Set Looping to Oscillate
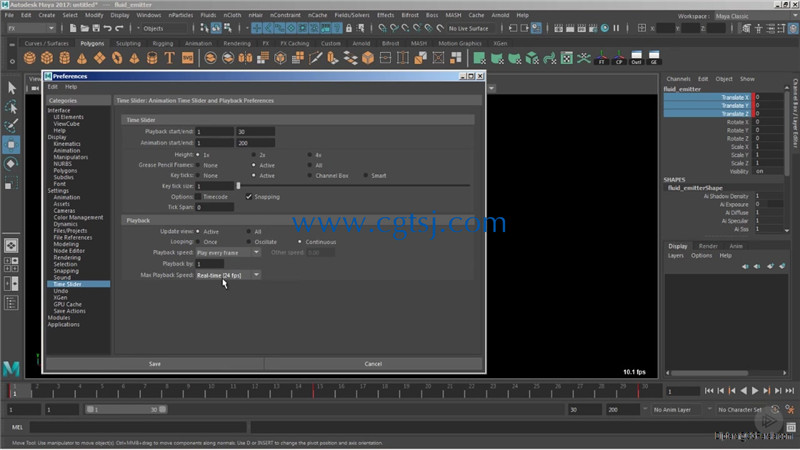 point(248,242)
